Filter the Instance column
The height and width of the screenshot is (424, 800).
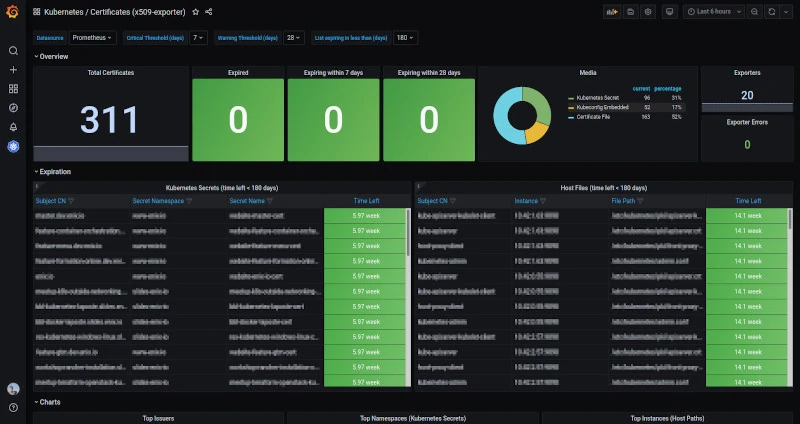click(543, 201)
